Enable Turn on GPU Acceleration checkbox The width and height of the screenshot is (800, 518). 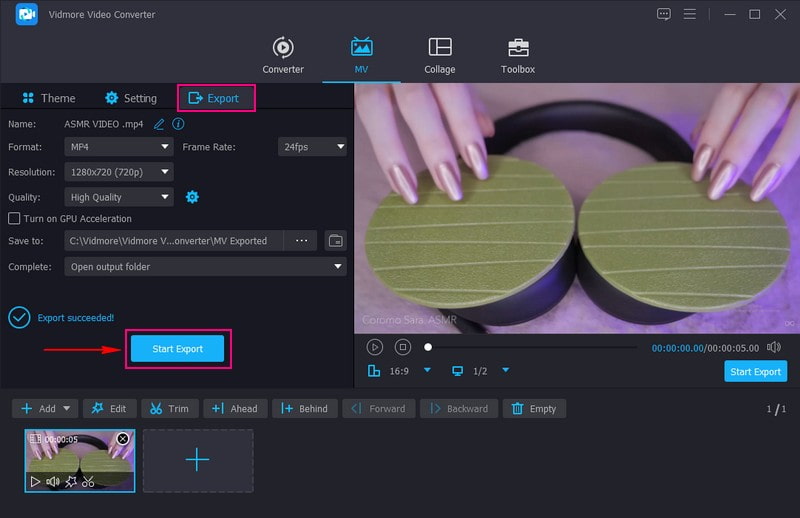(x=14, y=218)
